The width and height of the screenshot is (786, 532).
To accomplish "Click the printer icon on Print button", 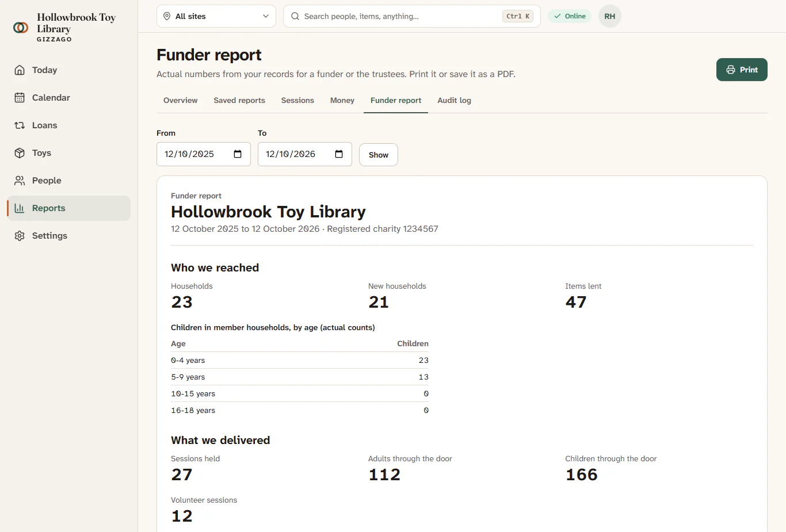I will tap(731, 70).
